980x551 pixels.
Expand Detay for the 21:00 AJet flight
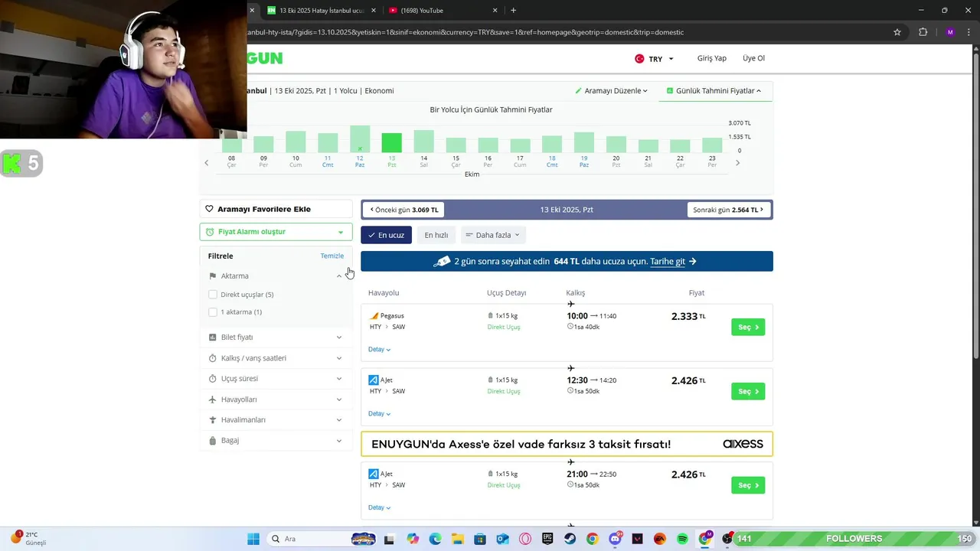pos(380,508)
